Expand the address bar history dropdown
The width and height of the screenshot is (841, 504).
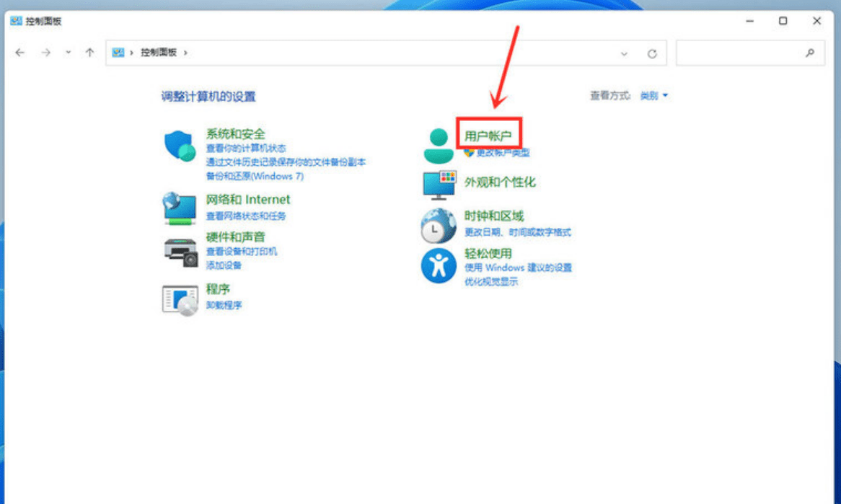[x=624, y=52]
